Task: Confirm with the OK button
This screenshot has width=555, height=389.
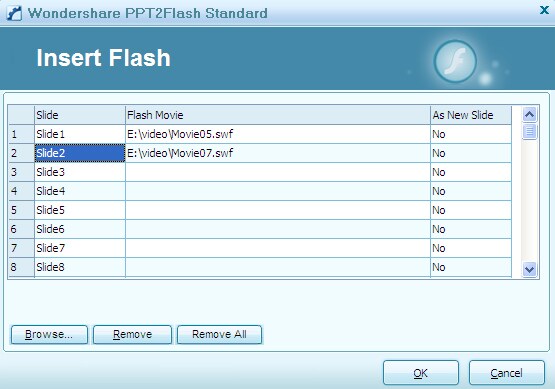Action: 421,373
